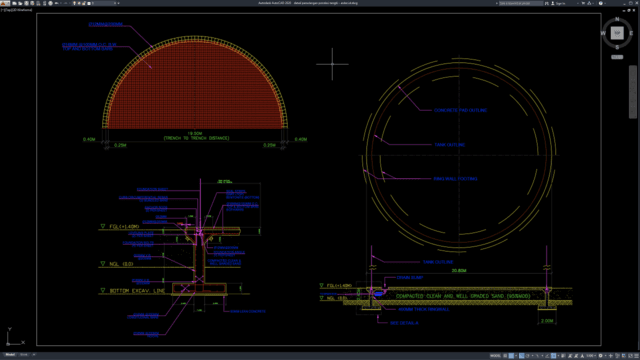Open the Autodesk App Store cart icon
This screenshot has height=360, width=640.
583,3
